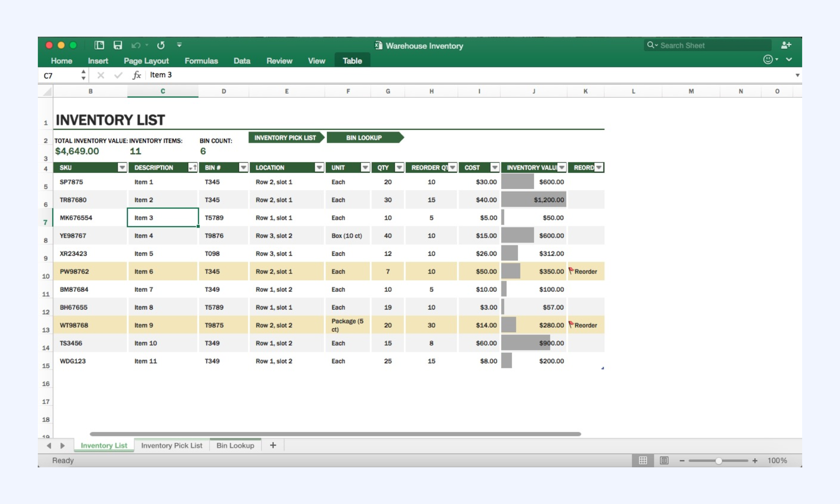Open the customize quick access toolbar arrow
Image resolution: width=840 pixels, height=504 pixels.
click(179, 45)
